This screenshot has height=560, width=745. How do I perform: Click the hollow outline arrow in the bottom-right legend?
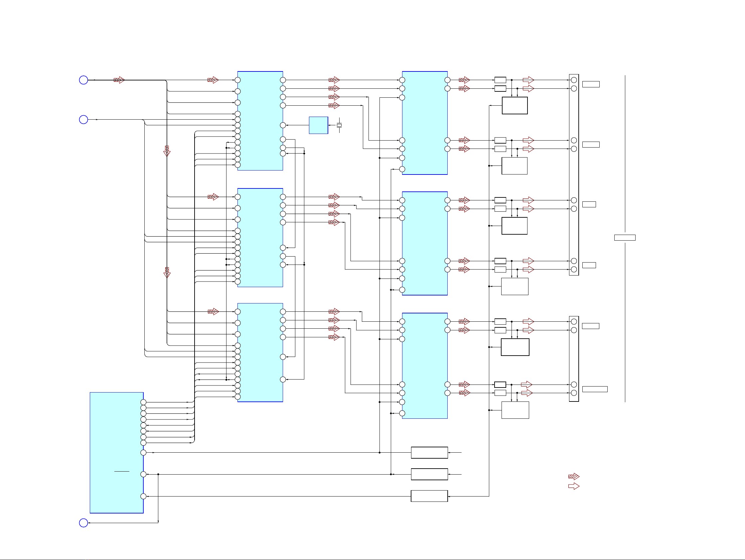pyautogui.click(x=574, y=486)
